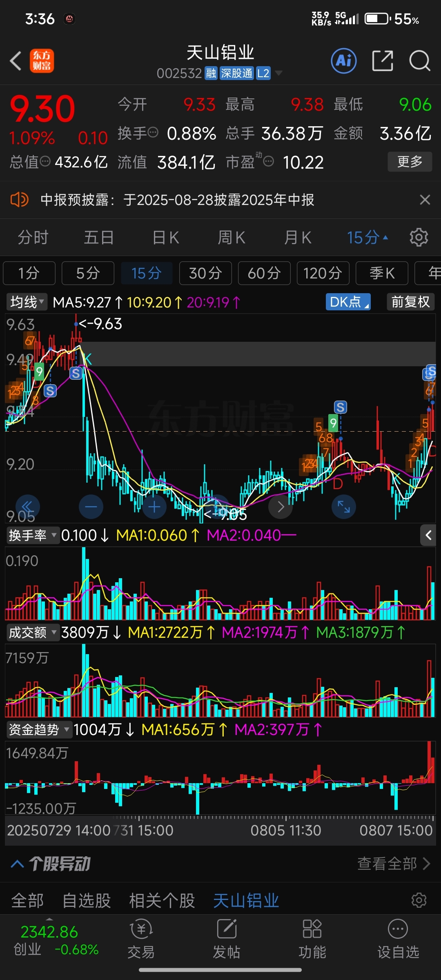Open 功能 functions grid icon
This screenshot has height=980, width=441.
coord(312,939)
